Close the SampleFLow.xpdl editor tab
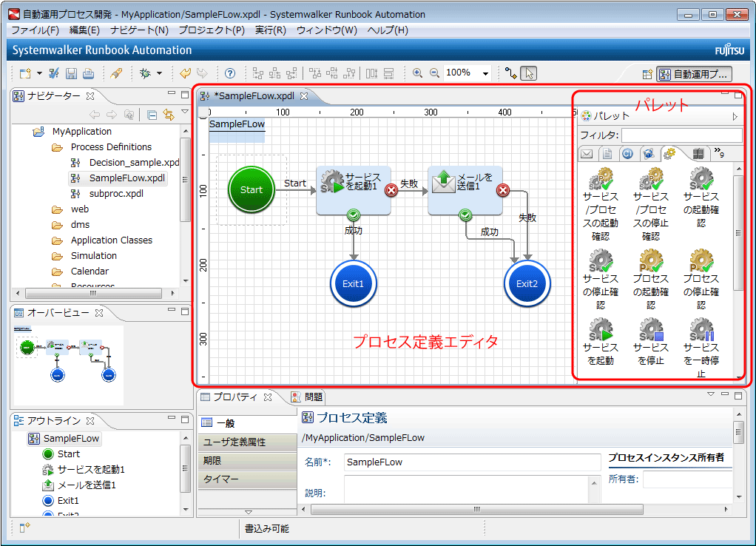Image resolution: width=756 pixels, height=546 pixels. [304, 96]
